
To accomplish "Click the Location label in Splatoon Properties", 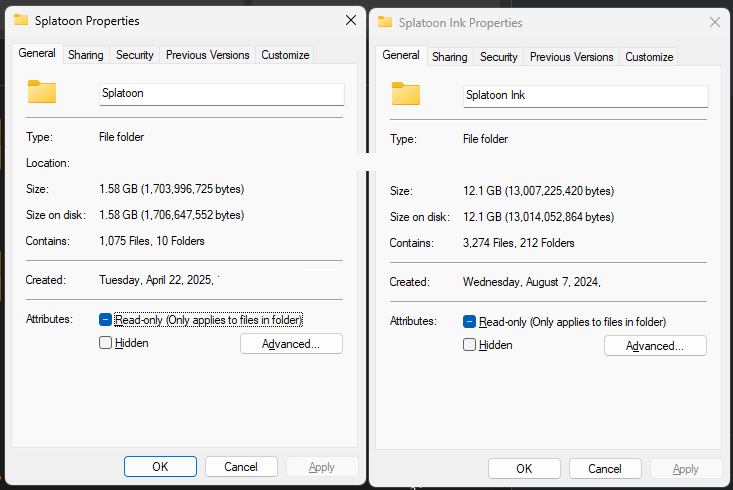I will pos(48,163).
